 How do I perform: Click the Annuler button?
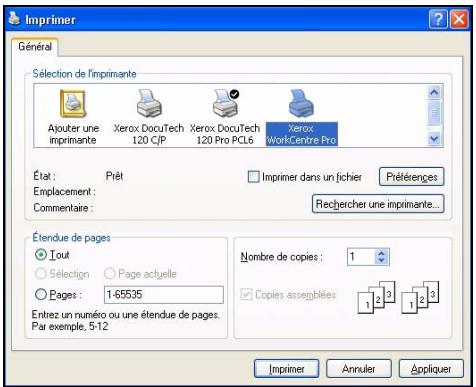(x=359, y=369)
